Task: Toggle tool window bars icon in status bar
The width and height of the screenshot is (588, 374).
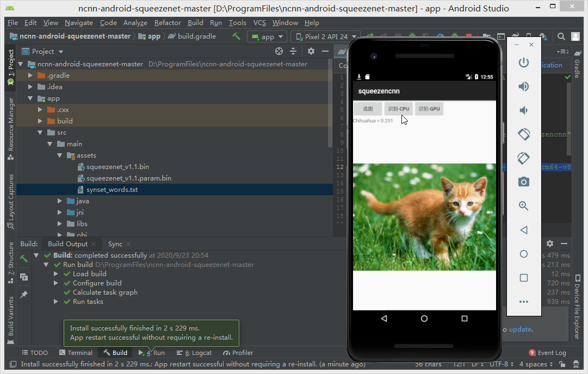Action: click(x=13, y=364)
